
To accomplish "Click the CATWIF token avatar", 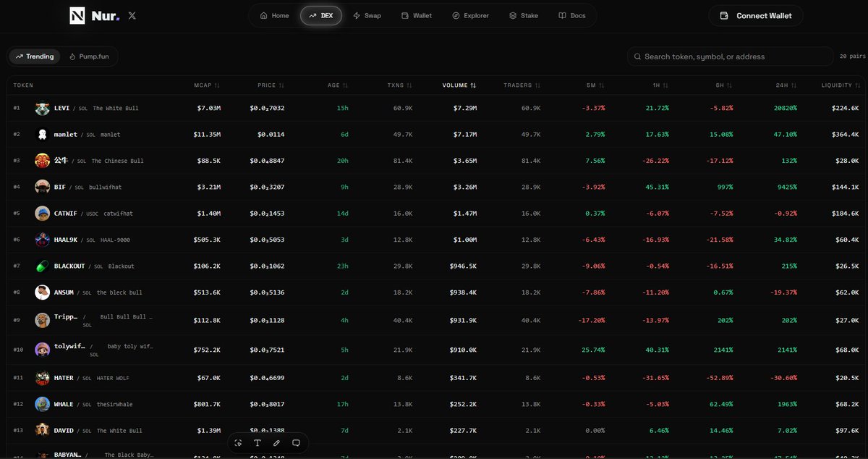I will tap(42, 214).
